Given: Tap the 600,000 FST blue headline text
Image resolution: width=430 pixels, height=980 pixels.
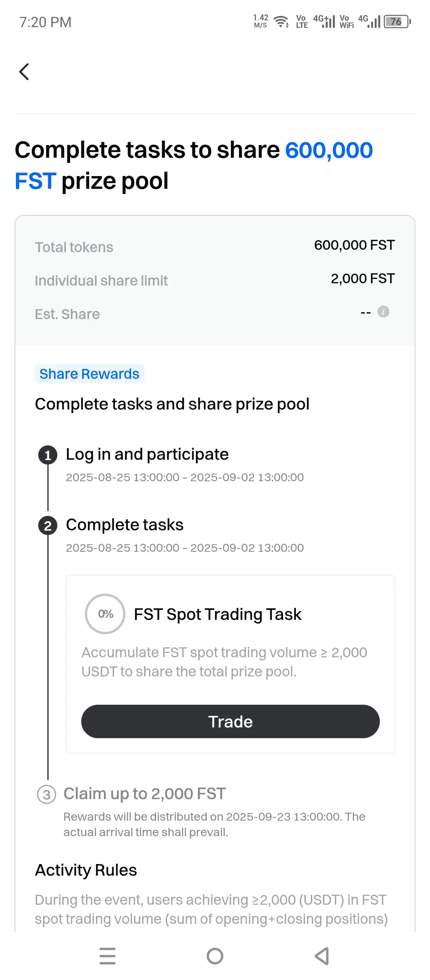Looking at the screenshot, I should [x=193, y=165].
